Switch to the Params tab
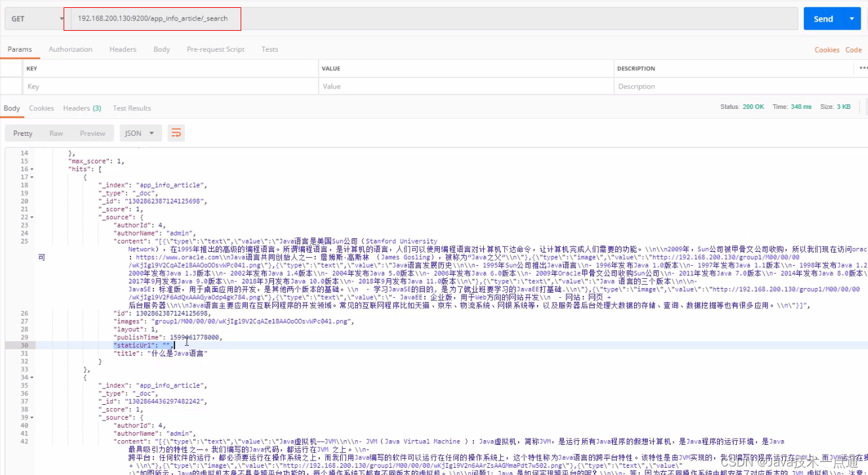 pyautogui.click(x=20, y=49)
